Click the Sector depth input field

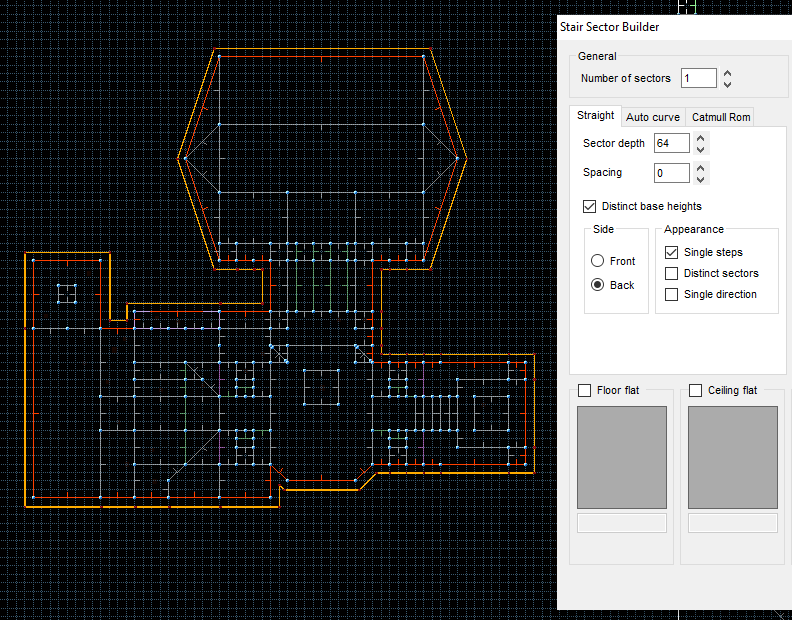672,143
